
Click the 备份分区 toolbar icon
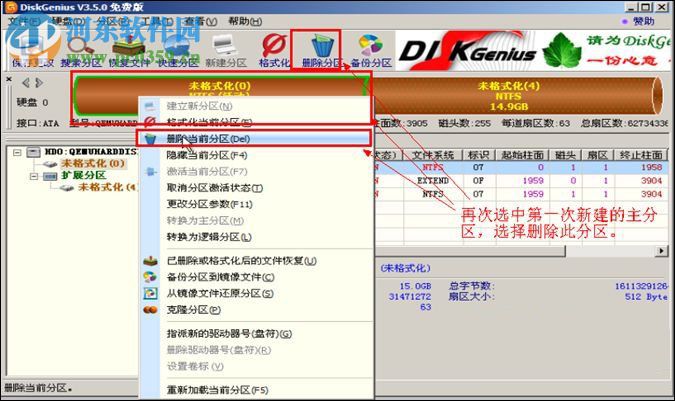tap(371, 51)
